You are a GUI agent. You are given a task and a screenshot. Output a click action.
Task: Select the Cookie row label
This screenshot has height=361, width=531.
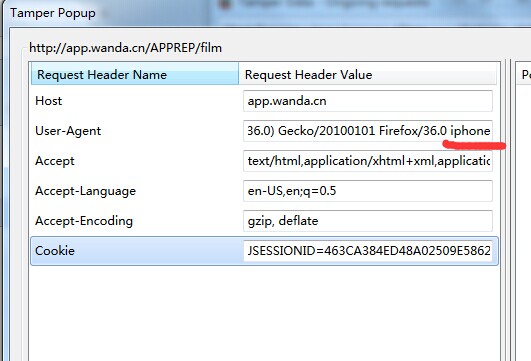(x=55, y=251)
